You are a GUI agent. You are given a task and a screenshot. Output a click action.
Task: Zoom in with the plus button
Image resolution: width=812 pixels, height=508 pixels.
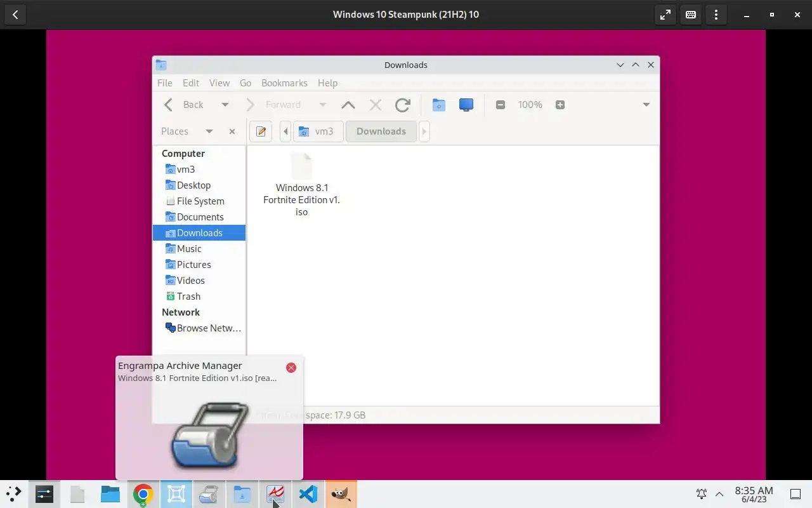[560, 105]
